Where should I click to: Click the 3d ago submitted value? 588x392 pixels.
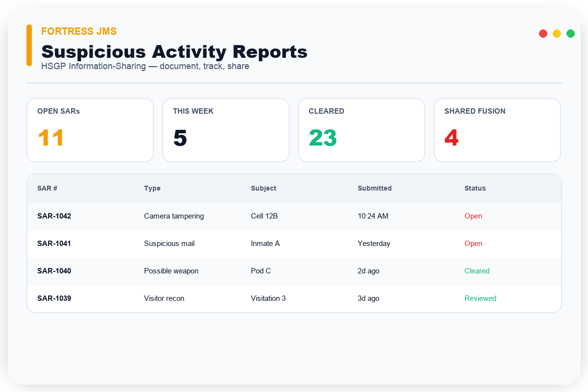click(368, 298)
